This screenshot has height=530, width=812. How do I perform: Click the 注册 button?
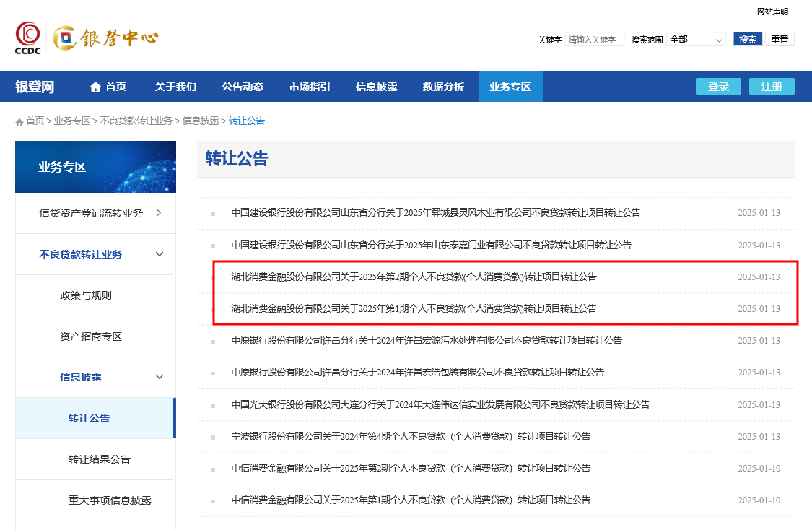pos(772,87)
